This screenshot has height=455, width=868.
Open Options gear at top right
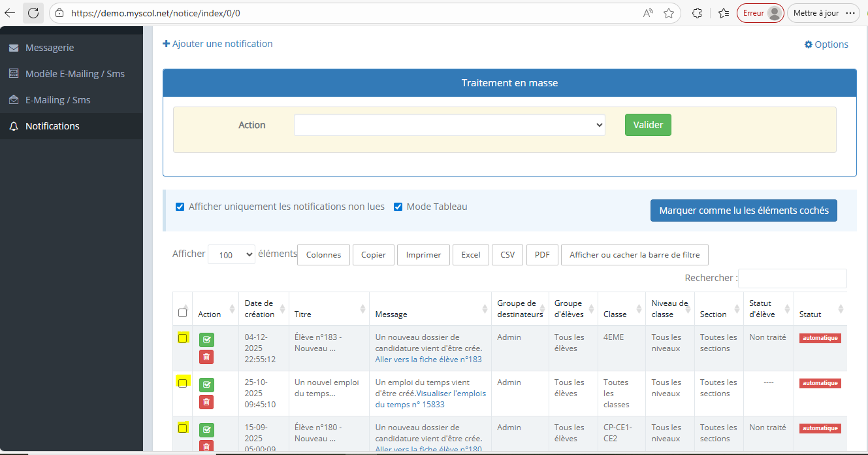pyautogui.click(x=826, y=44)
